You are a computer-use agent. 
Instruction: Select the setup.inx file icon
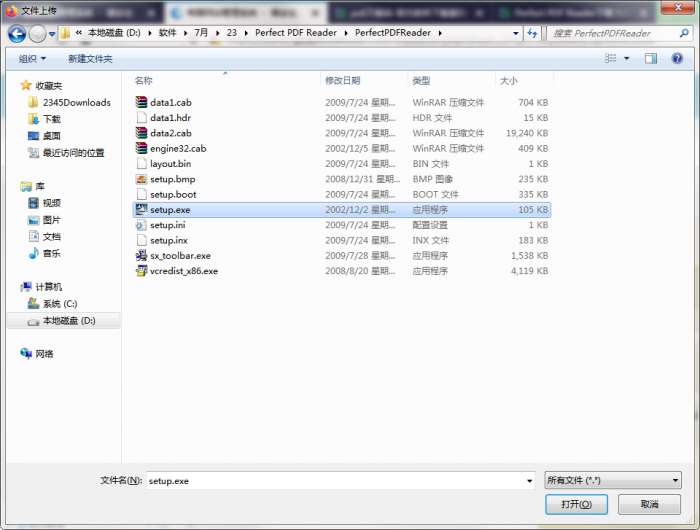pos(142,240)
